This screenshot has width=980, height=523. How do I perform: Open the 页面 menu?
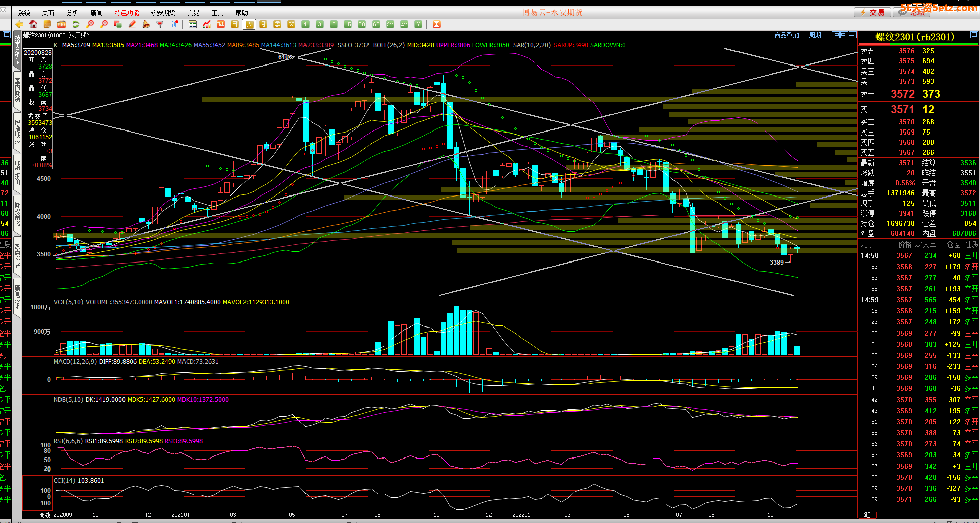[48, 13]
